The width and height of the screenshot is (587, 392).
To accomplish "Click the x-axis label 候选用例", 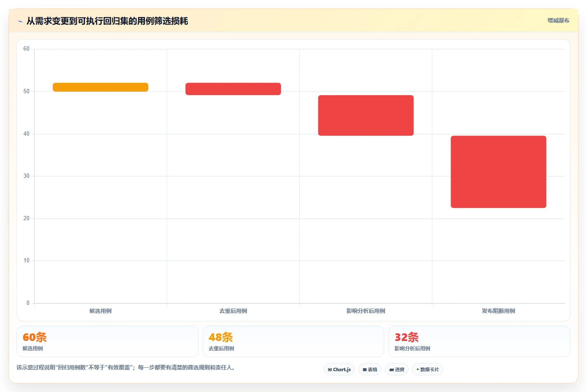I will 100,311.
